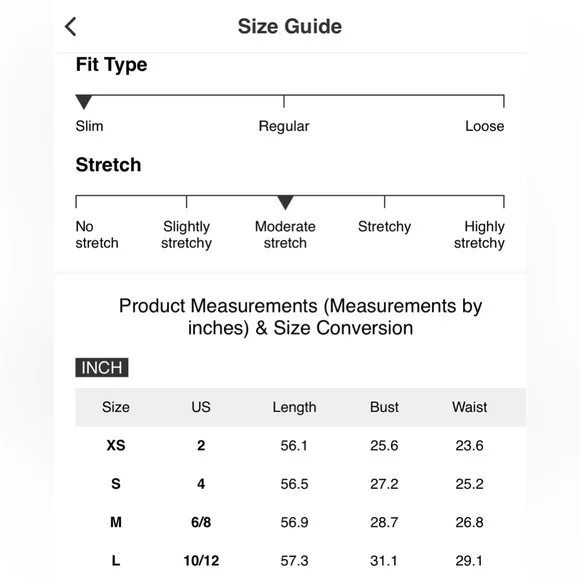Image resolution: width=580 pixels, height=580 pixels.
Task: Click the Bust column header
Action: (384, 407)
